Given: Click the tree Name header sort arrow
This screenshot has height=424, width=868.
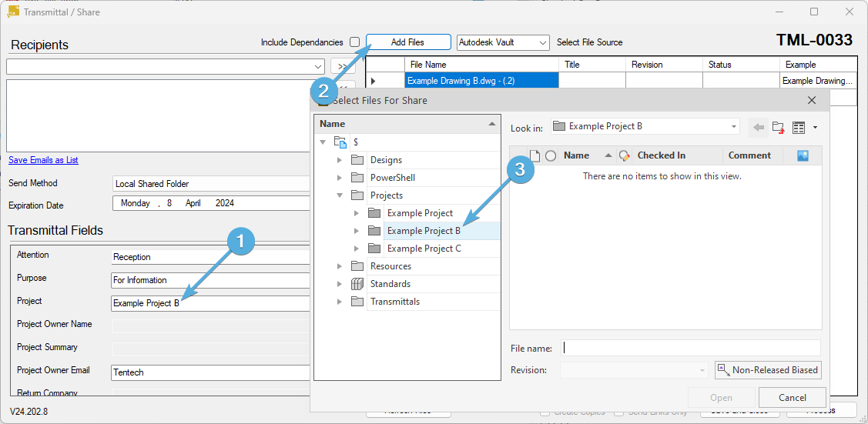Looking at the screenshot, I should click(491, 125).
